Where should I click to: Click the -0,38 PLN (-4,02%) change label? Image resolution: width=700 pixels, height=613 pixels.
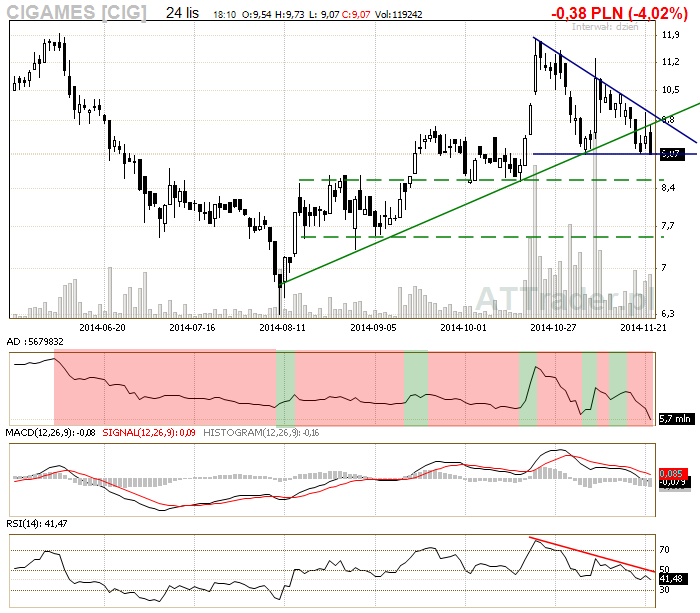(x=619, y=13)
